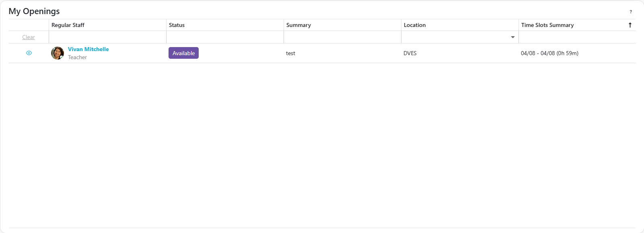Select the 04/08 time slot cell
The image size is (644, 233).
point(549,54)
